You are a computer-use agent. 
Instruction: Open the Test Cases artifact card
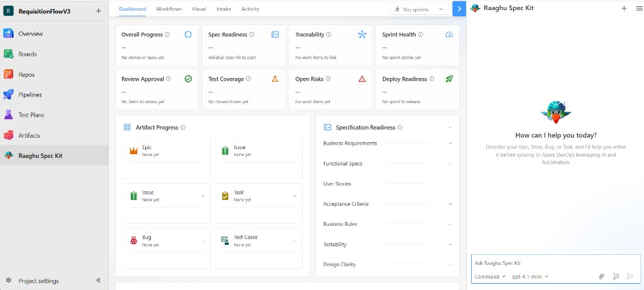[258, 248]
